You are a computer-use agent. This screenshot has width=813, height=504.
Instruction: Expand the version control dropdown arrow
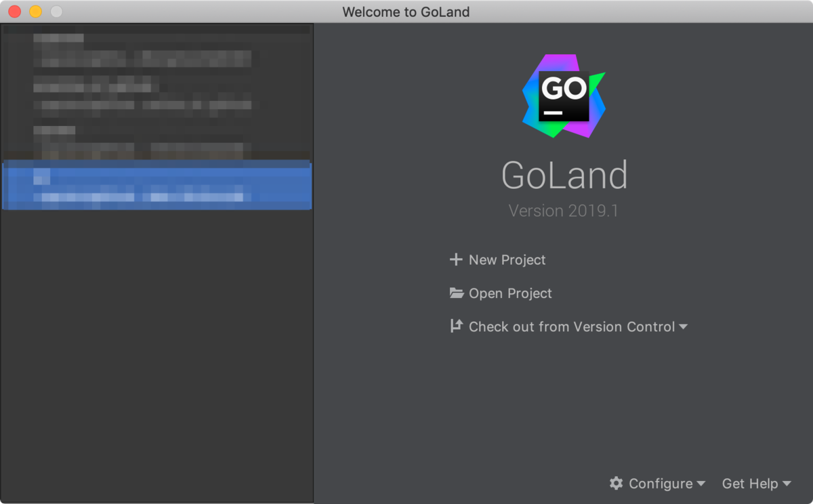click(683, 327)
